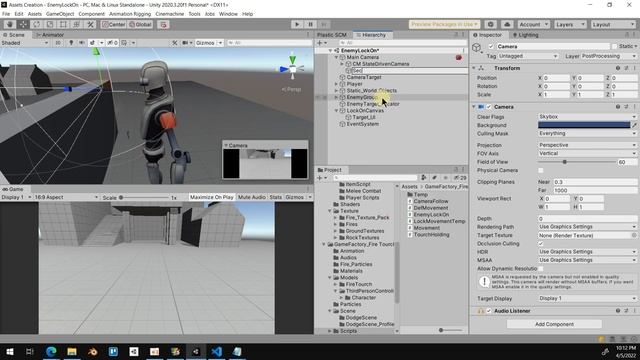The image size is (640, 360).
Task: Open the Layout button
Action: (613, 24)
